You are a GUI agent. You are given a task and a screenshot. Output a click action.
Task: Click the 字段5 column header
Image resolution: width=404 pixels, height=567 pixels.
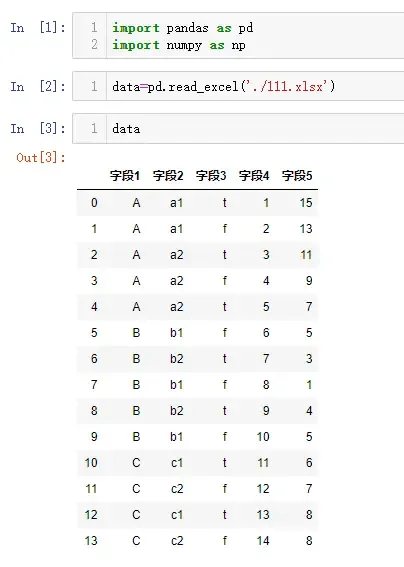[297, 176]
